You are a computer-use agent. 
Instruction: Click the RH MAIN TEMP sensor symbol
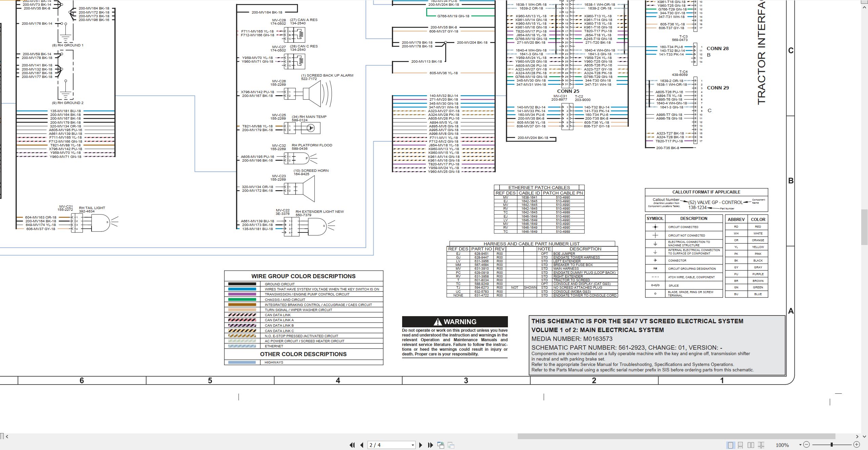coord(311,128)
